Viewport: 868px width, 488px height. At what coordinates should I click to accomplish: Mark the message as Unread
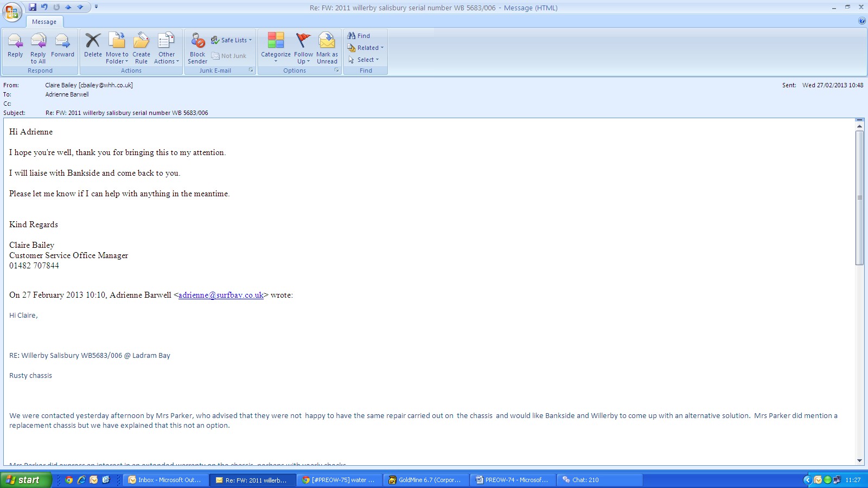tap(327, 48)
